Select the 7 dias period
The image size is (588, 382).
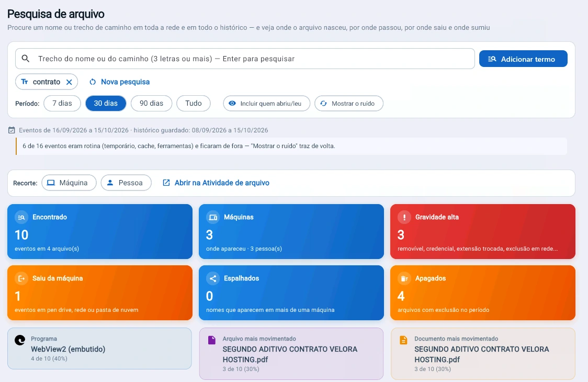click(62, 103)
